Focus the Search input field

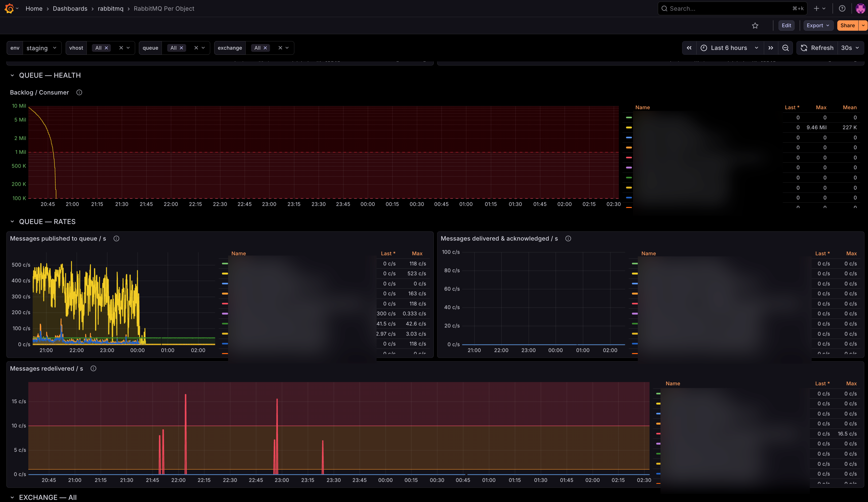pos(732,9)
